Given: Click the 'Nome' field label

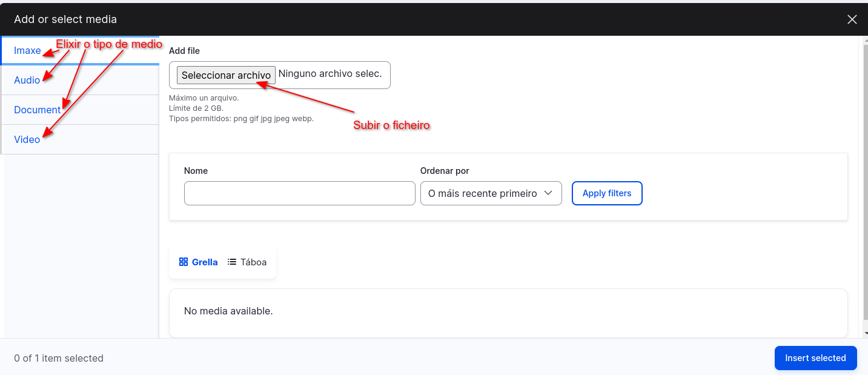Looking at the screenshot, I should (196, 171).
